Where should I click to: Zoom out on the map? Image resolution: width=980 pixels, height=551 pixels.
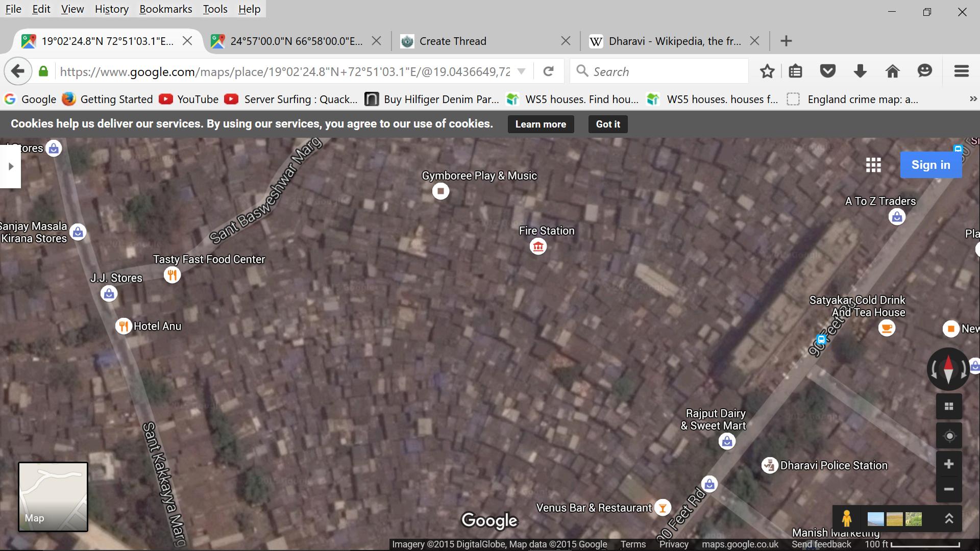(949, 489)
